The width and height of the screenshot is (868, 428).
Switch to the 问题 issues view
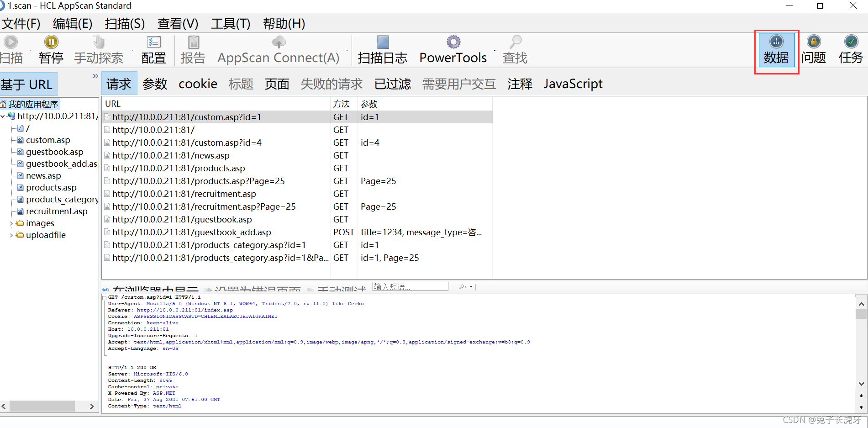point(814,49)
